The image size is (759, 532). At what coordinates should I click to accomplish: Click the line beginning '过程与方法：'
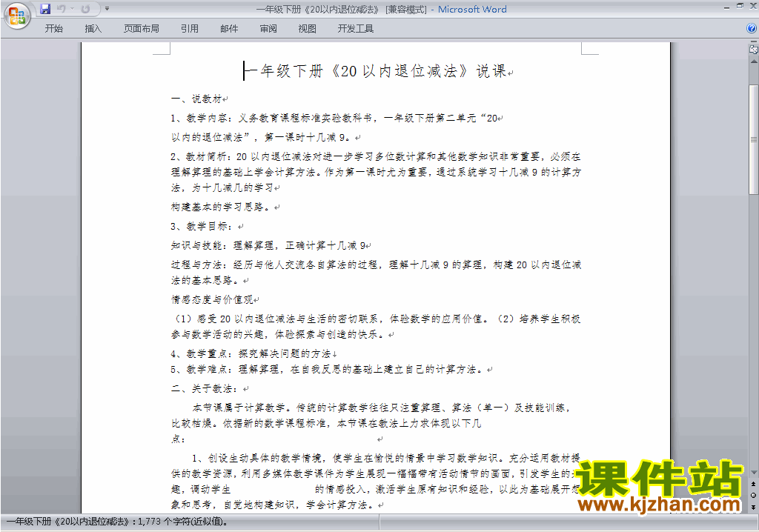pyautogui.click(x=376, y=273)
